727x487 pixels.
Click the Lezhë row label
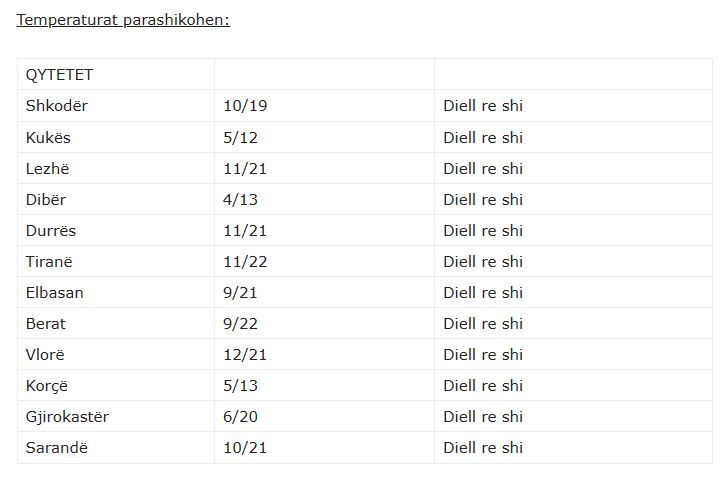[49, 168]
